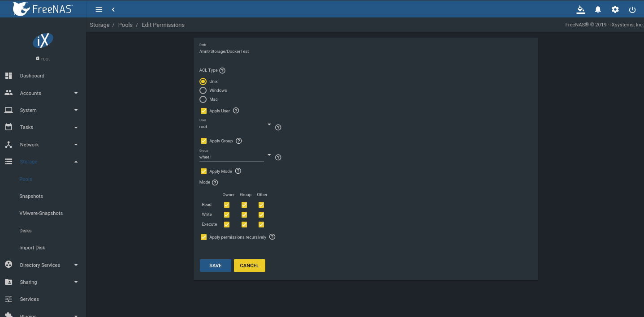This screenshot has height=317, width=644.
Task: Show help for ACL Type
Action: (x=222, y=71)
